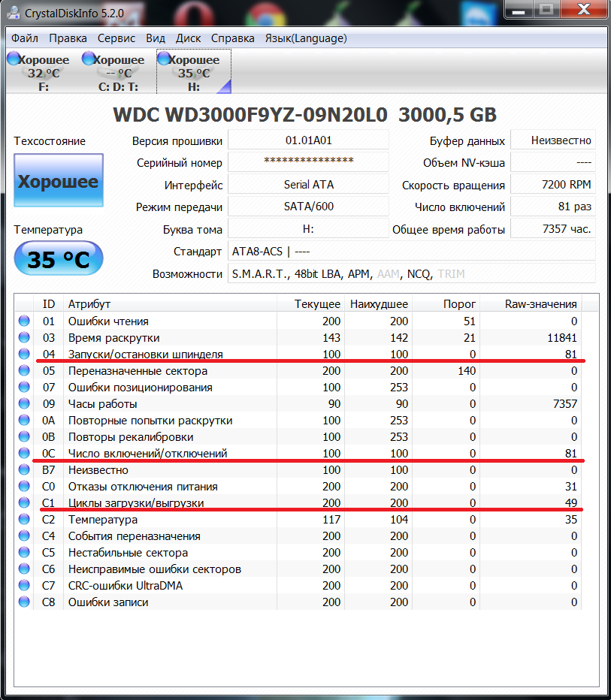Click threshold 140 in Переназначенные сектора row

(467, 370)
